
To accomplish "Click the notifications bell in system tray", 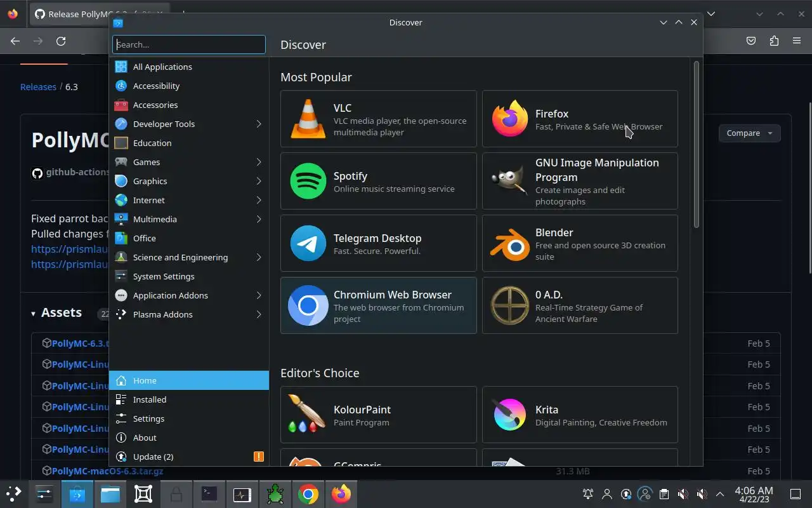I will tap(588, 494).
